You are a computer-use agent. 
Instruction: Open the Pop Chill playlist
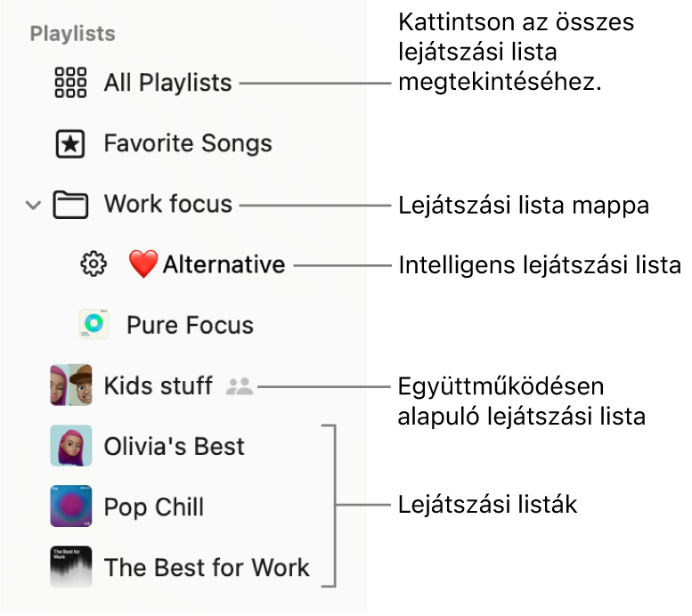point(154,507)
